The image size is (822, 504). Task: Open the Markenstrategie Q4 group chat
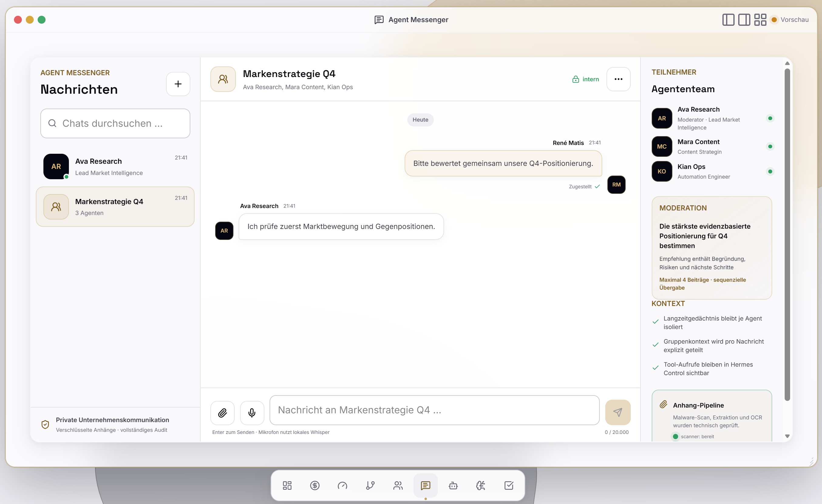tap(115, 207)
